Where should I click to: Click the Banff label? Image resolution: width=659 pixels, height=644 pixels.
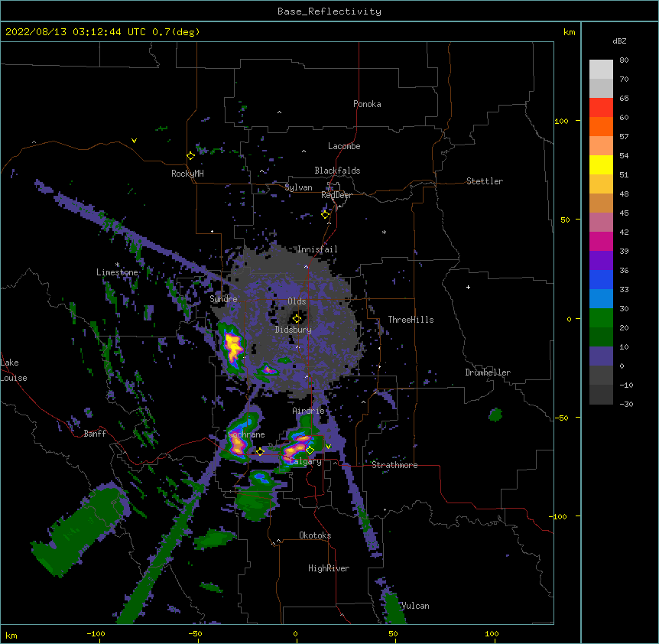(x=95, y=434)
